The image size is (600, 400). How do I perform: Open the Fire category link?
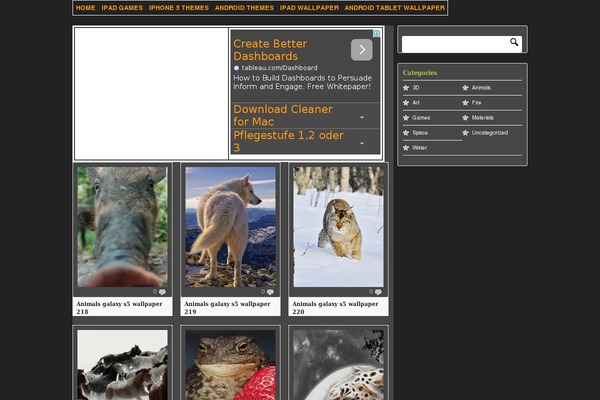[x=476, y=103]
